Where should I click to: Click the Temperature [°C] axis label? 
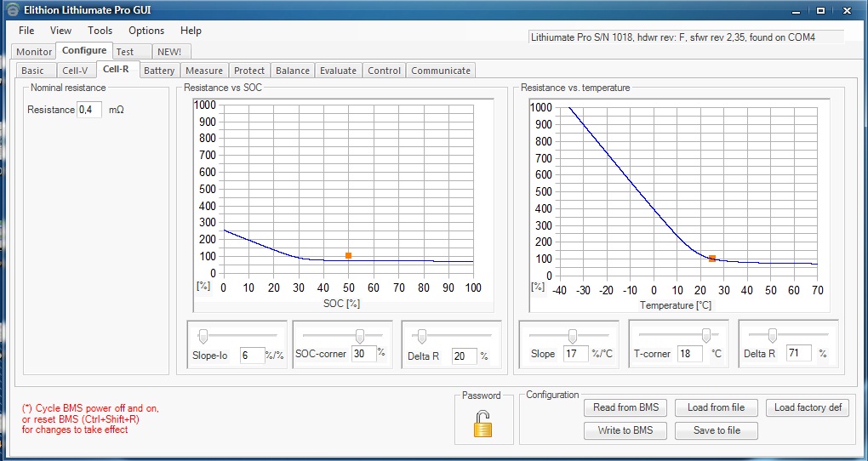676,305
